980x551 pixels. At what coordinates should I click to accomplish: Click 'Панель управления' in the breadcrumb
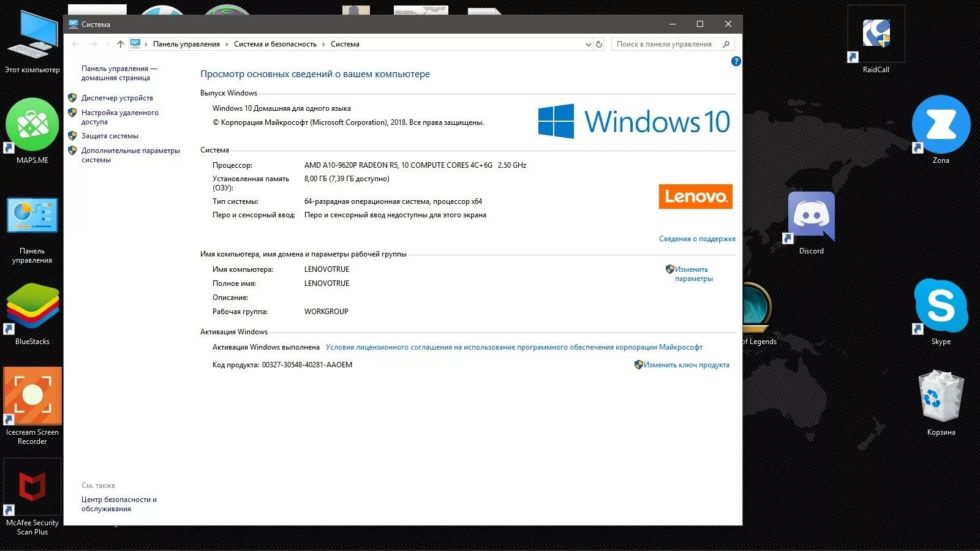[186, 44]
